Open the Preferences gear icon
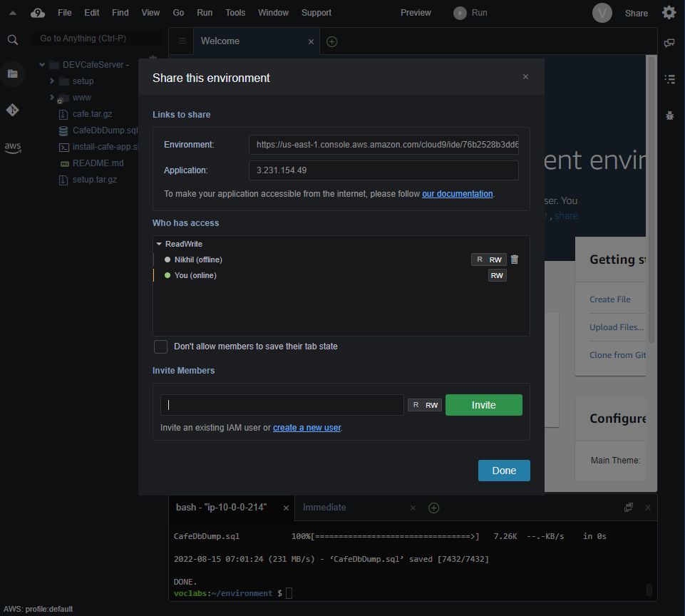Screen dimensions: 685x616 pyautogui.click(x=669, y=12)
